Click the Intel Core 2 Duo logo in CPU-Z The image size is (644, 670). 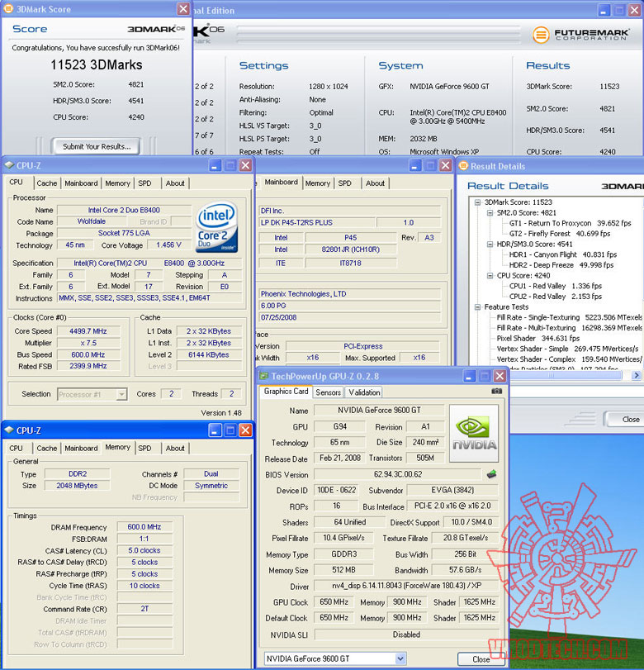point(216,227)
